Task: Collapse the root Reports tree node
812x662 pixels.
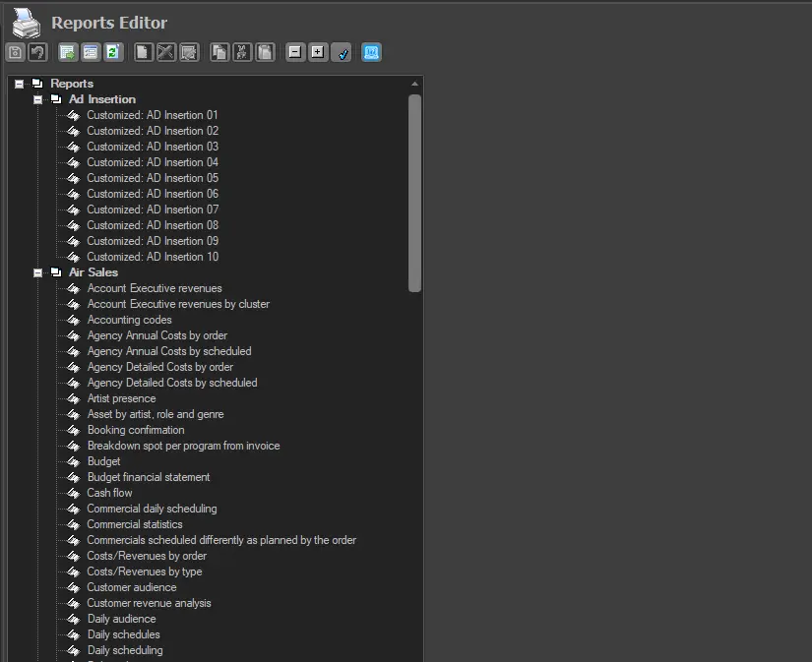Action: [x=20, y=84]
